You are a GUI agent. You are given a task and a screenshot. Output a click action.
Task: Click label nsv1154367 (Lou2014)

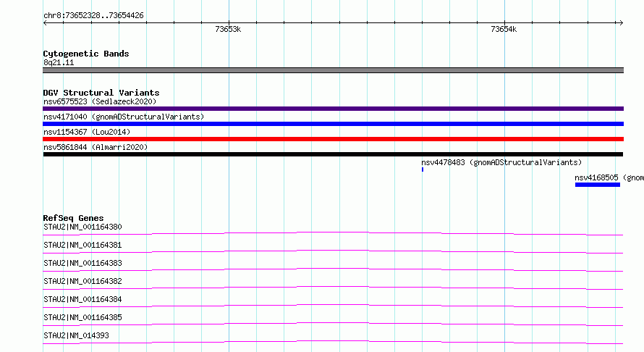point(87,132)
